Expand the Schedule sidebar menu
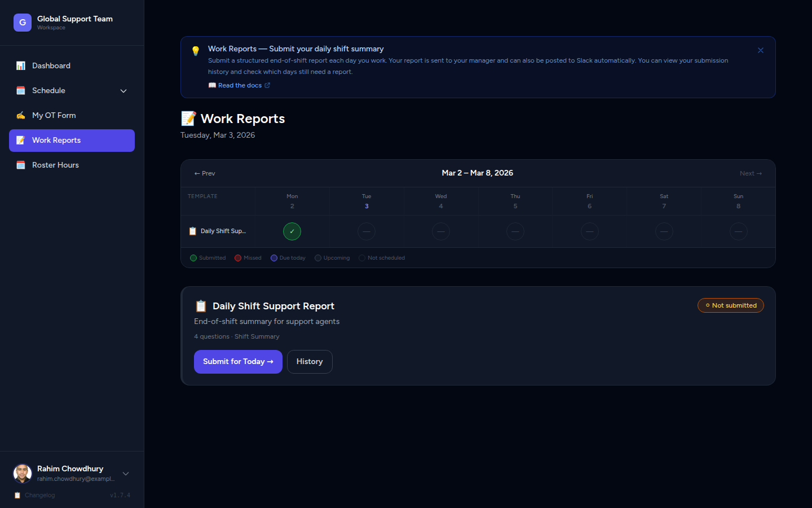Viewport: 812px width, 508px height. coord(123,90)
